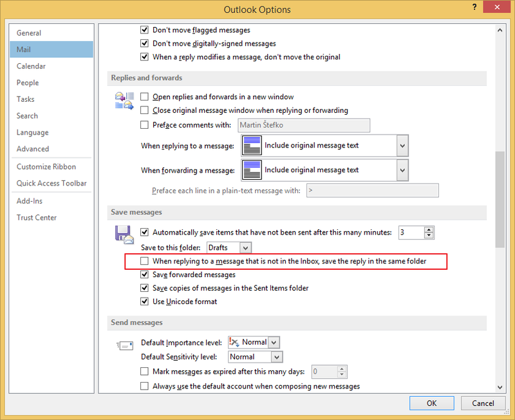Check the Preface comments with option
Screen dimensions: 515x420
click(x=144, y=125)
